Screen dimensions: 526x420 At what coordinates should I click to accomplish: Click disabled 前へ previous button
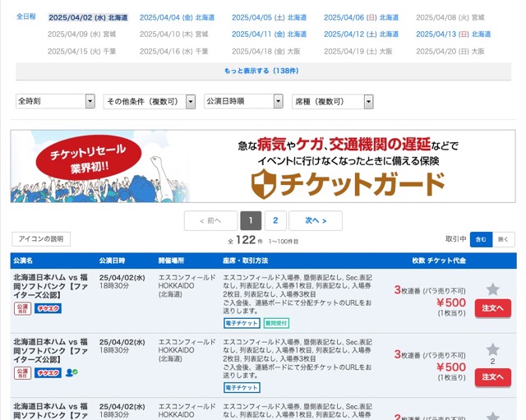coord(210,220)
